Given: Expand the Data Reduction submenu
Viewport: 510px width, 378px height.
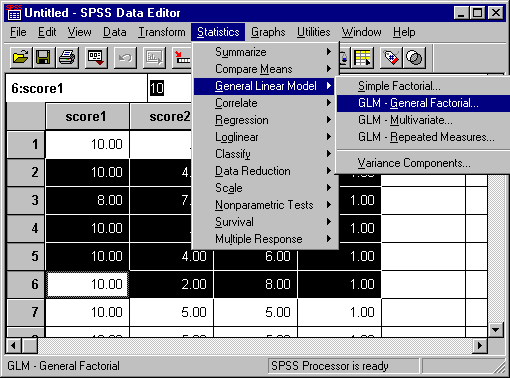Looking at the screenshot, I should tap(265, 171).
